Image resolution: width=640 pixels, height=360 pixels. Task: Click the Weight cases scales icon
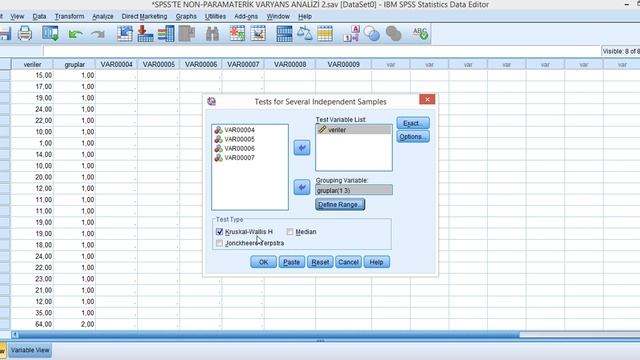(304, 33)
